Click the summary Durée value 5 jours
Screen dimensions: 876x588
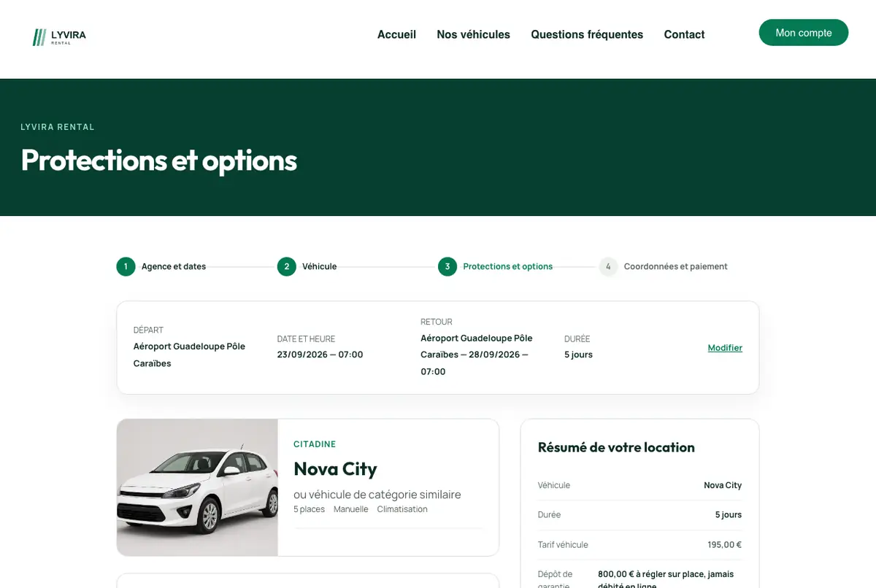pos(729,514)
